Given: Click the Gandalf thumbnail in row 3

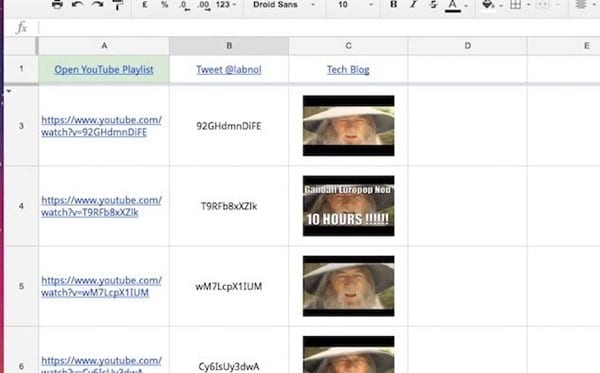Looking at the screenshot, I should [x=349, y=126].
